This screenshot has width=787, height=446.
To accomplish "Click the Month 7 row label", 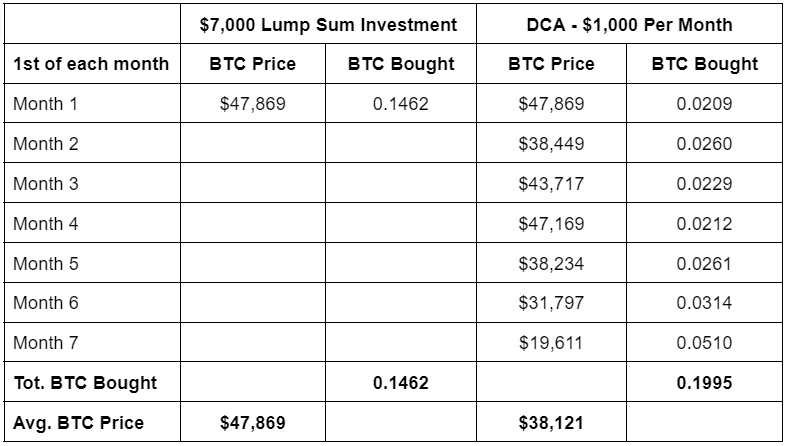I will click(x=45, y=343).
